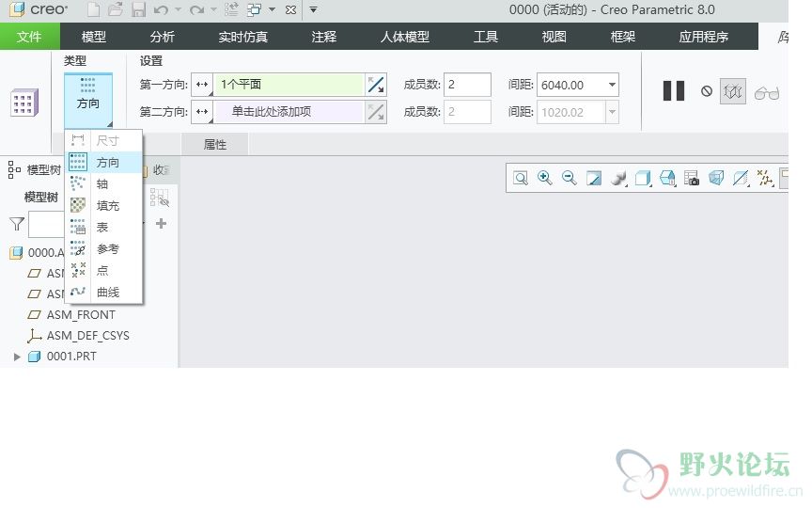Switch to the 注释 ribbon tab
Image resolution: width=812 pixels, height=508 pixels.
click(323, 37)
